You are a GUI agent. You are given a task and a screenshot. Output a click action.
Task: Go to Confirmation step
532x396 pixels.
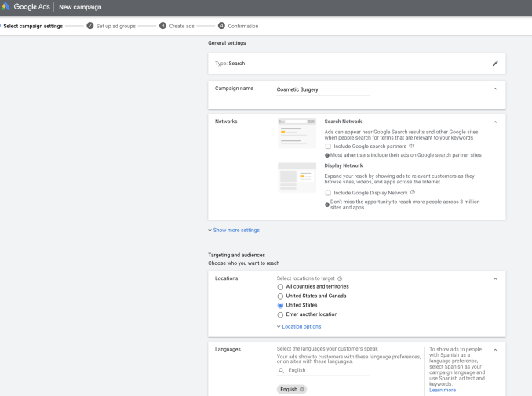[243, 26]
